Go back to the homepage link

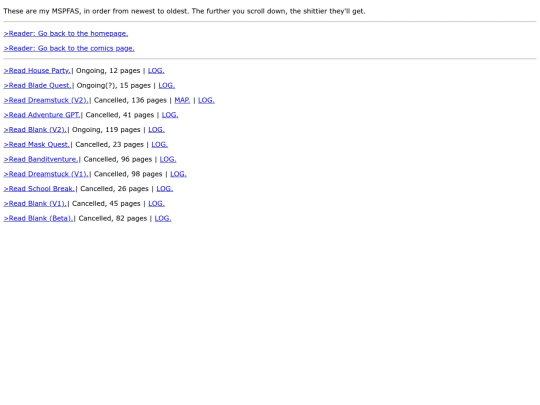[x=66, y=33]
